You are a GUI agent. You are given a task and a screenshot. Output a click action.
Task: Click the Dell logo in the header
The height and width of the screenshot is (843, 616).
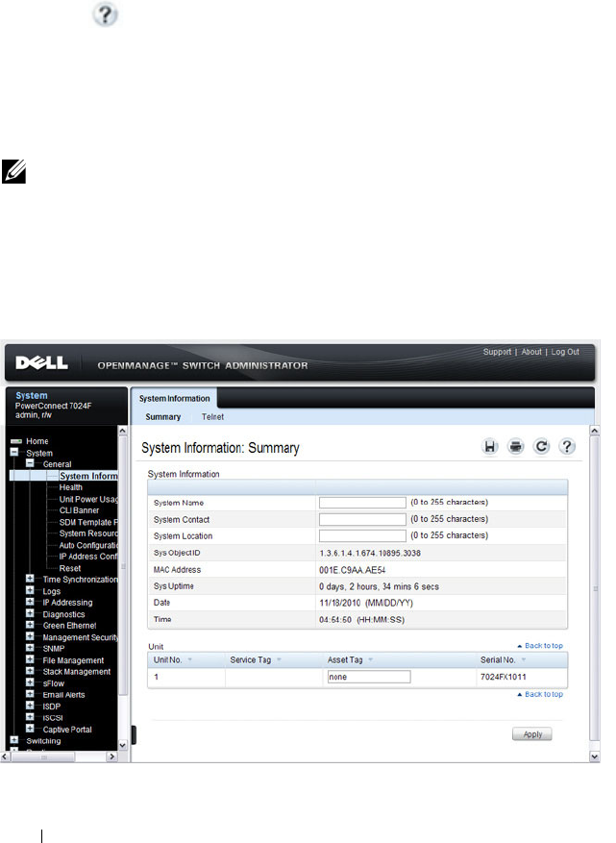pos(42,363)
